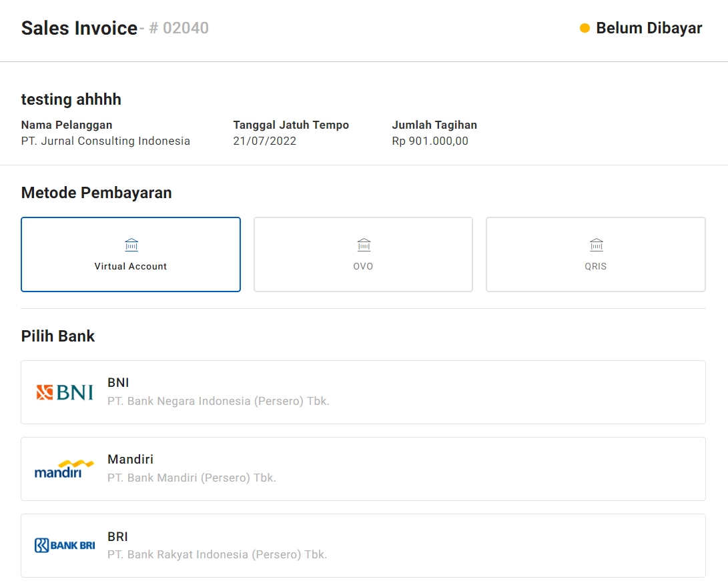Click the invoice number # 02040
Screen dimensions: 728x585
(179, 28)
